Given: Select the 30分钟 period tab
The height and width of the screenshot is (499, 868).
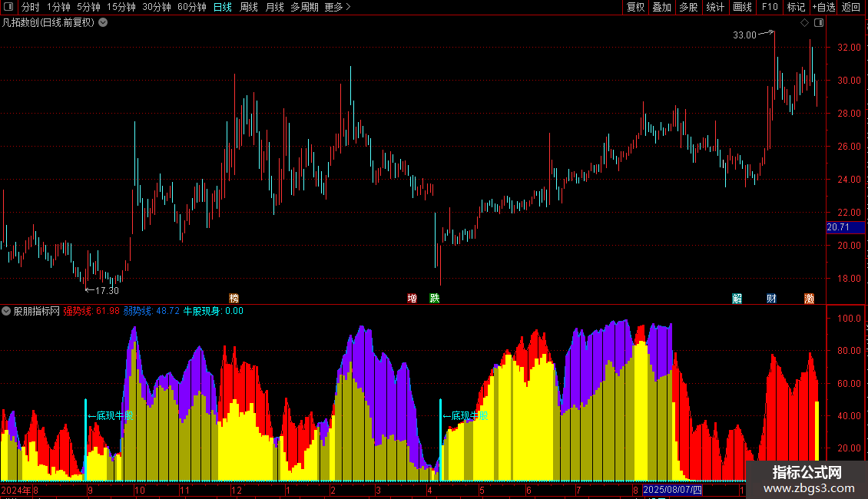Looking at the screenshot, I should (157, 7).
